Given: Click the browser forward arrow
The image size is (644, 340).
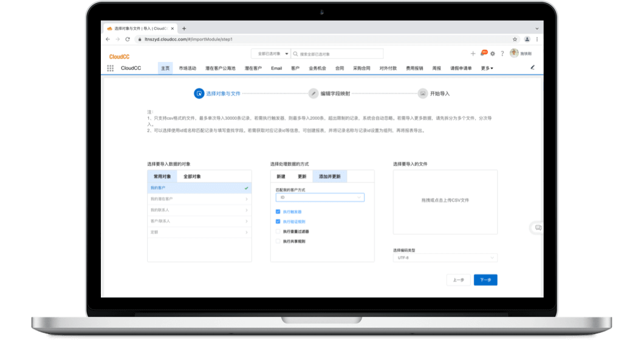Looking at the screenshot, I should [x=117, y=40].
